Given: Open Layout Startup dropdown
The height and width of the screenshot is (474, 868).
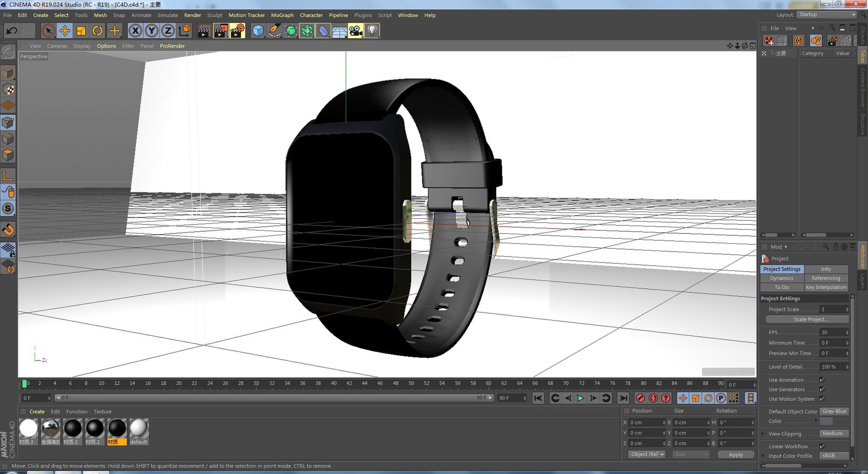Looking at the screenshot, I should tap(827, 15).
